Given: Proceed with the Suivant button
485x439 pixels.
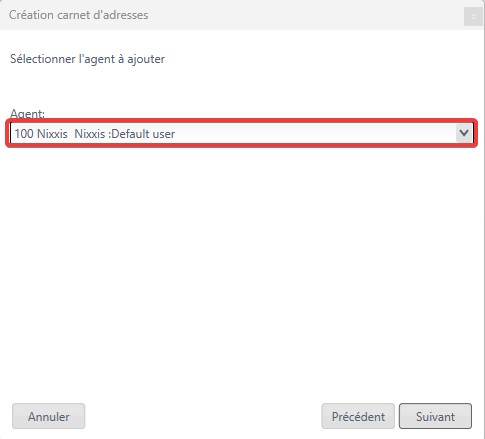Looking at the screenshot, I should coord(435,416).
